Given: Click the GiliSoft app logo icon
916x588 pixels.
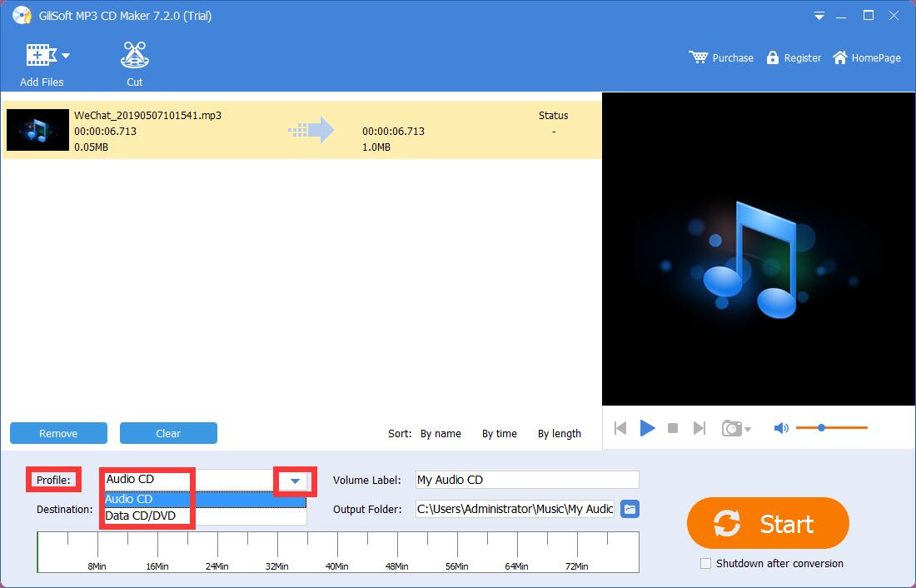Looking at the screenshot, I should [x=22, y=15].
